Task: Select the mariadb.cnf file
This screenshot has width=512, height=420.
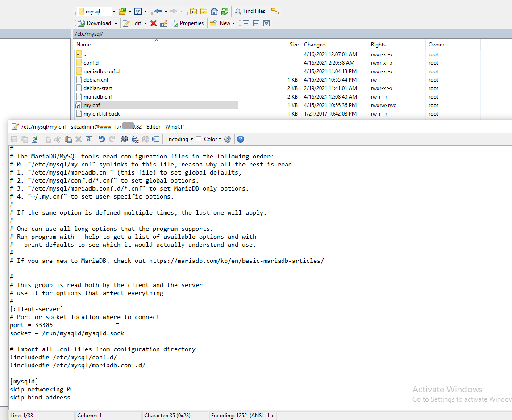Action: [98, 97]
